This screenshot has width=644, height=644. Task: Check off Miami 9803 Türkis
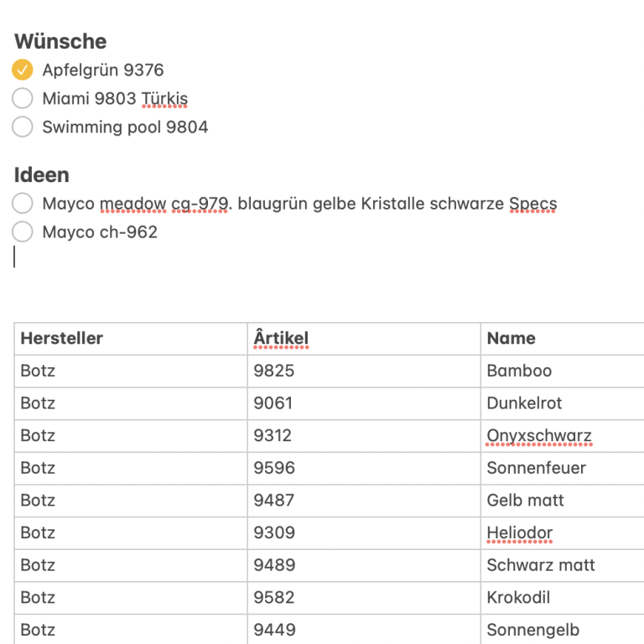point(23,99)
